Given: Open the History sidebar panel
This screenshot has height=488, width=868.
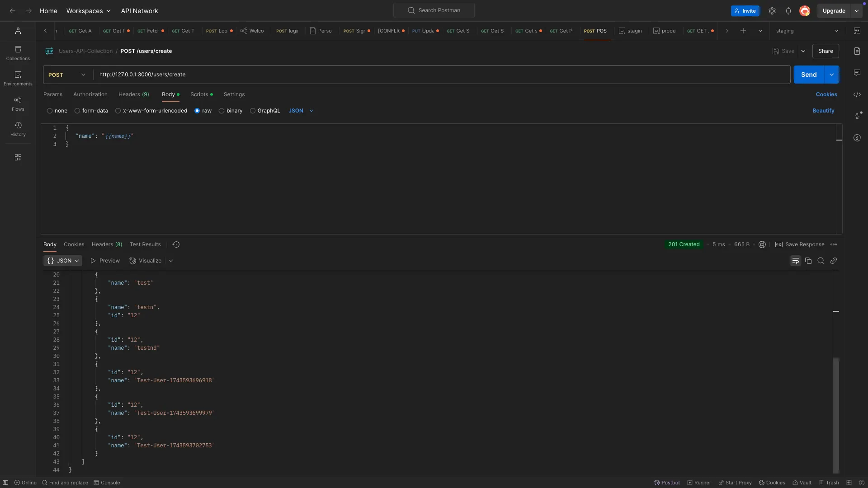Looking at the screenshot, I should pos(18,129).
